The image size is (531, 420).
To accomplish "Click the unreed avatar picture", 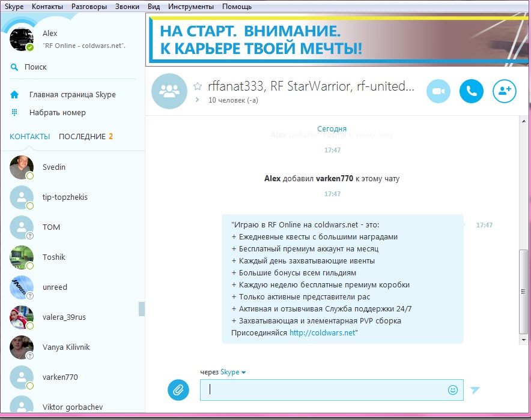I will coord(22,287).
